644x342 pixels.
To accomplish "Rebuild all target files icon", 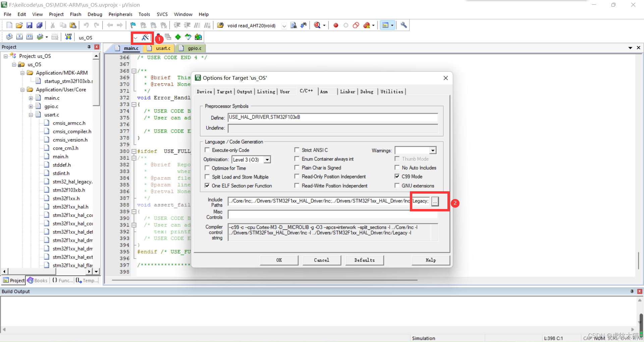I will coord(30,37).
